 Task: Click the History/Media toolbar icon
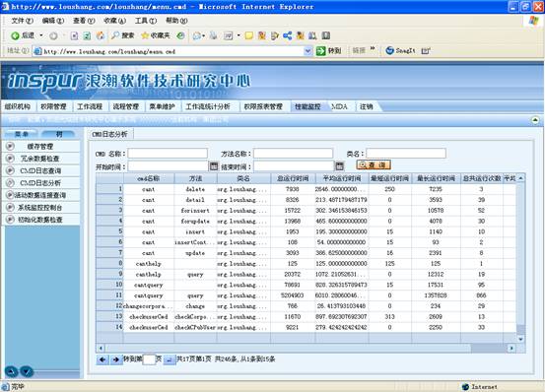click(180, 35)
